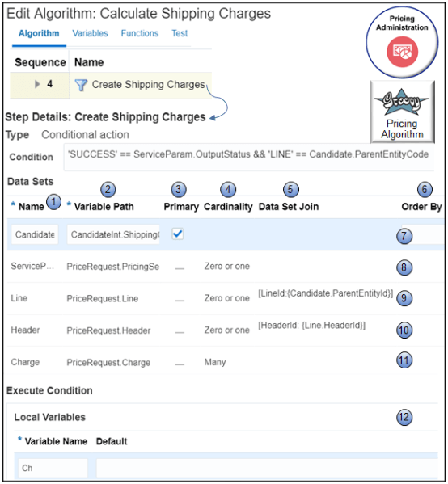
Task: Click the Name column header in steps table
Action: click(x=89, y=62)
